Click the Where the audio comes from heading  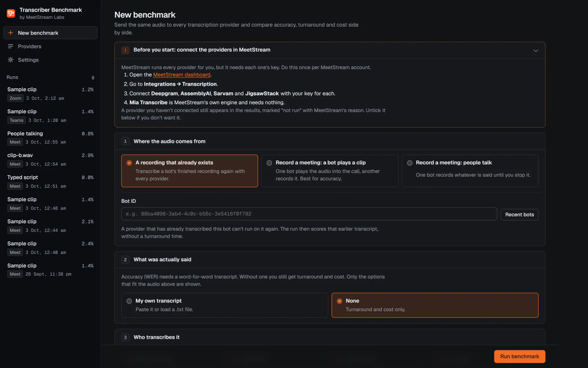point(169,141)
